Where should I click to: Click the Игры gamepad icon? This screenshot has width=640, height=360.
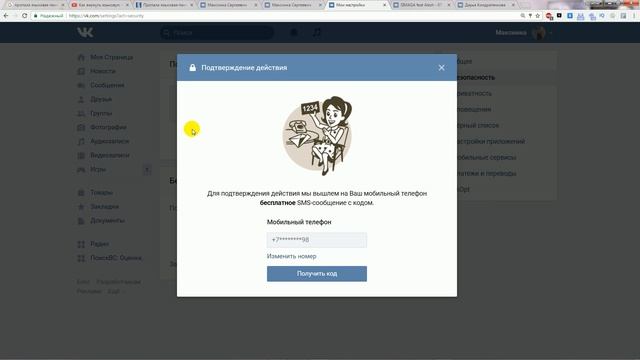(81, 169)
